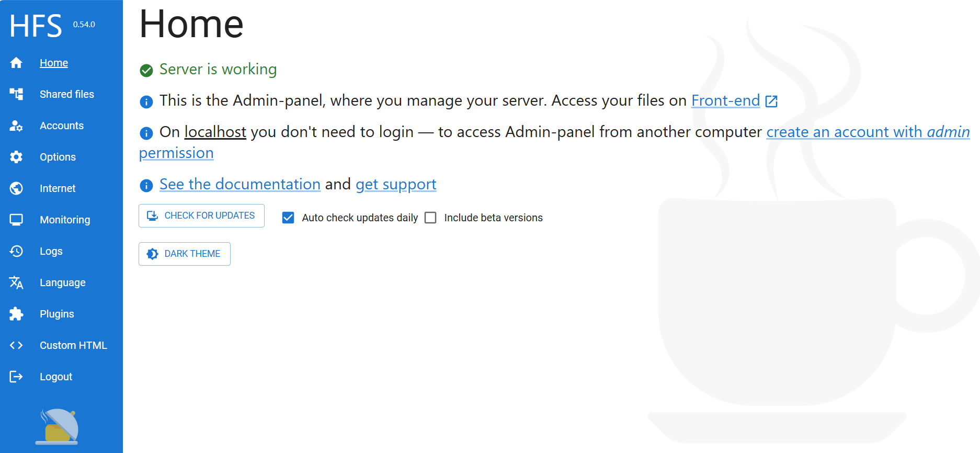Click the Monitoring screen icon

pyautogui.click(x=16, y=220)
